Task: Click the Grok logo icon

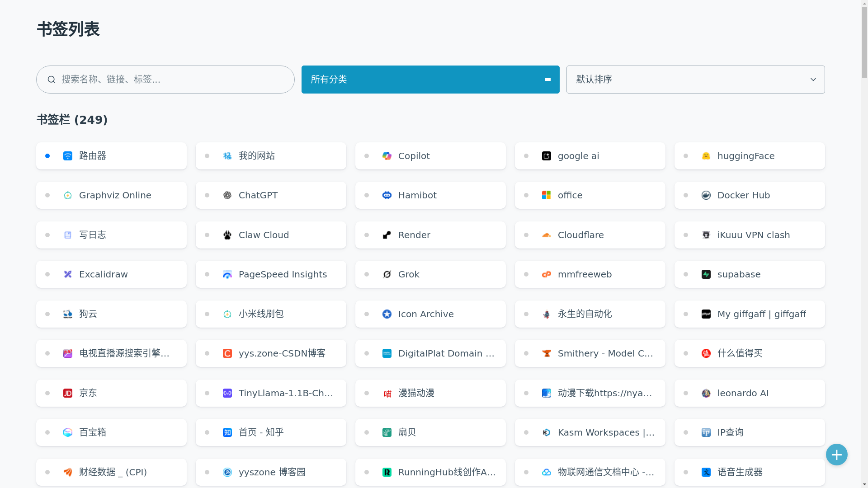Action: coord(387,274)
